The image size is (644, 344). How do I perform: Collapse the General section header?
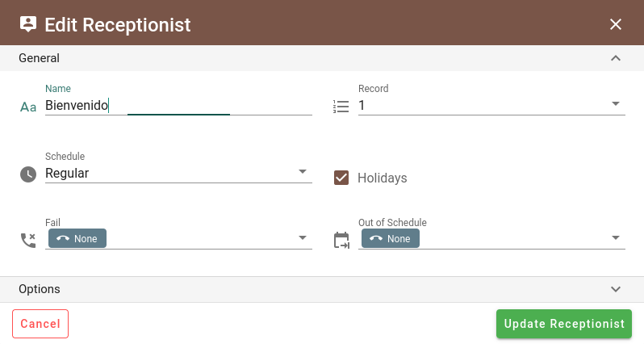pyautogui.click(x=322, y=58)
